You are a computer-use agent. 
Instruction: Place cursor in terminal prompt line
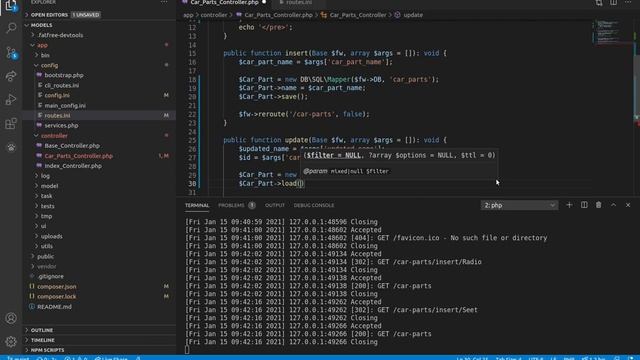tap(187, 350)
